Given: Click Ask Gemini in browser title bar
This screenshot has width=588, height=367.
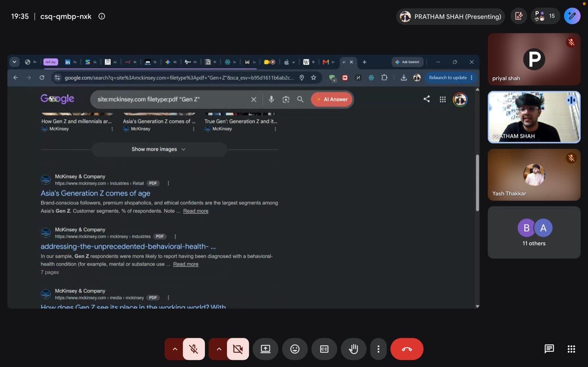Looking at the screenshot, I should [407, 62].
